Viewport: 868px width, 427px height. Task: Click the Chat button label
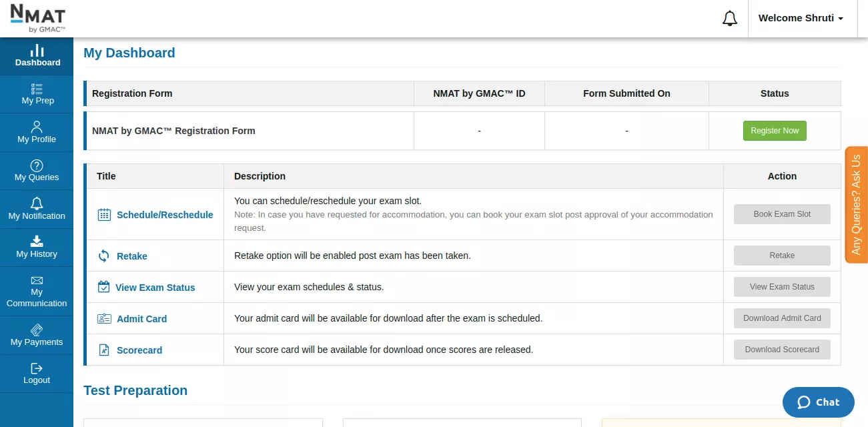[827, 402]
